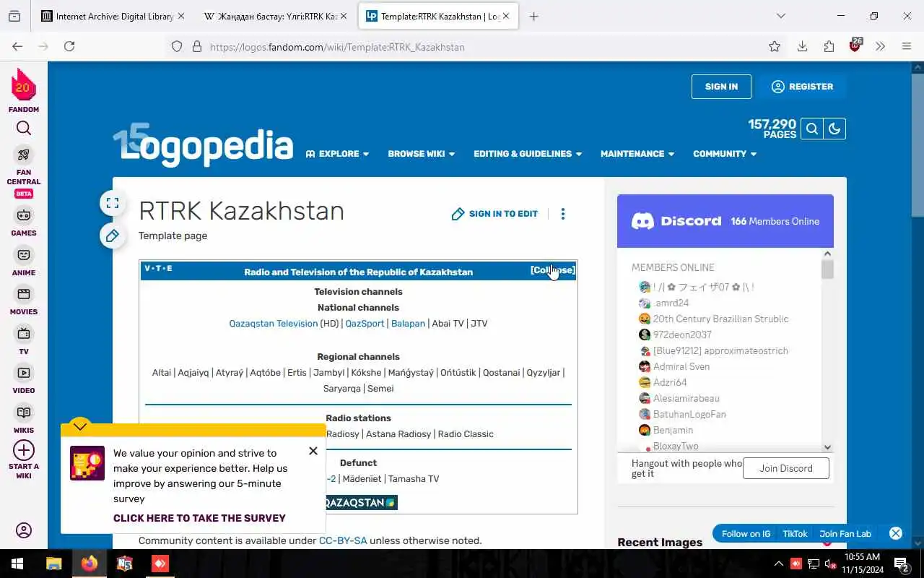Click Sign In to Edit
The width and height of the screenshot is (924, 578).
494,214
